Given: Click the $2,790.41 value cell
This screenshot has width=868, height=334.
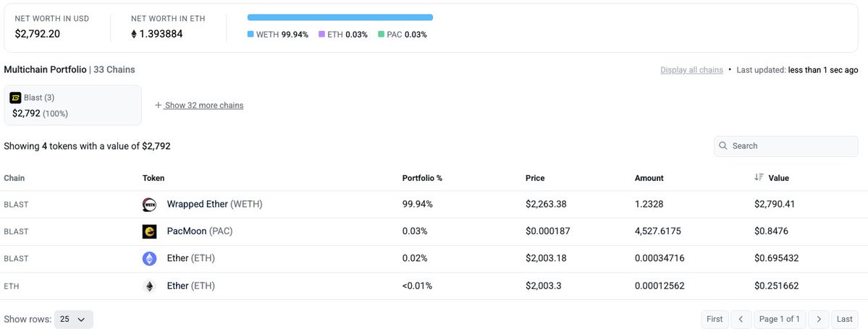Looking at the screenshot, I should point(775,204).
